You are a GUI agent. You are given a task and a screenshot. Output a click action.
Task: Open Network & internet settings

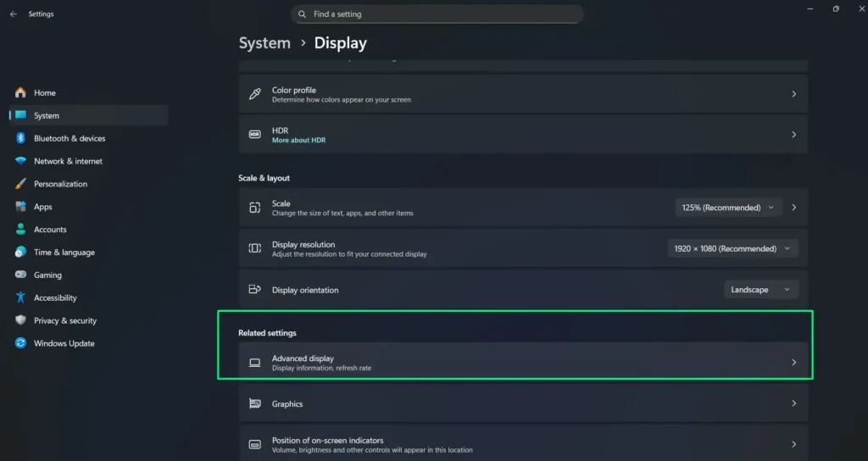[x=68, y=161]
